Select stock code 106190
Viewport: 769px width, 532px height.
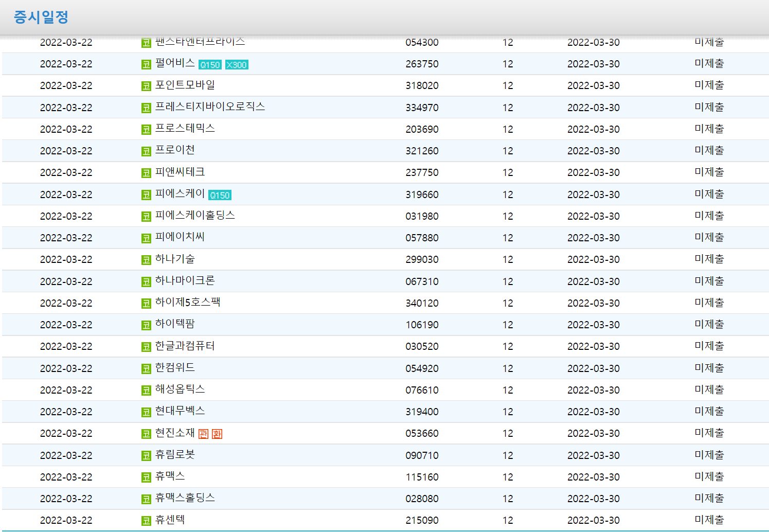[x=422, y=325]
